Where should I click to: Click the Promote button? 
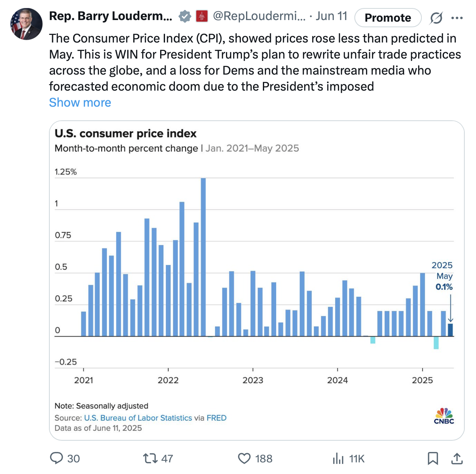tap(388, 18)
